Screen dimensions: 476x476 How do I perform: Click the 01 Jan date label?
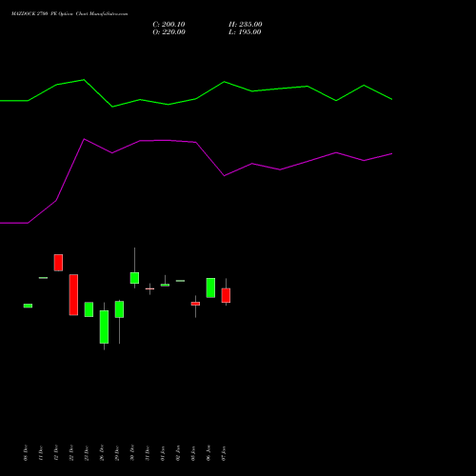[163, 452]
